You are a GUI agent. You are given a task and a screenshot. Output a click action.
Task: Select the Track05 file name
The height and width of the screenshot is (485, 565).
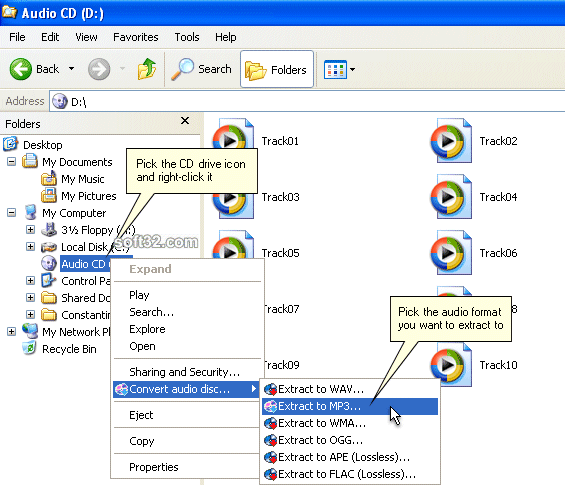pyautogui.click(x=280, y=253)
